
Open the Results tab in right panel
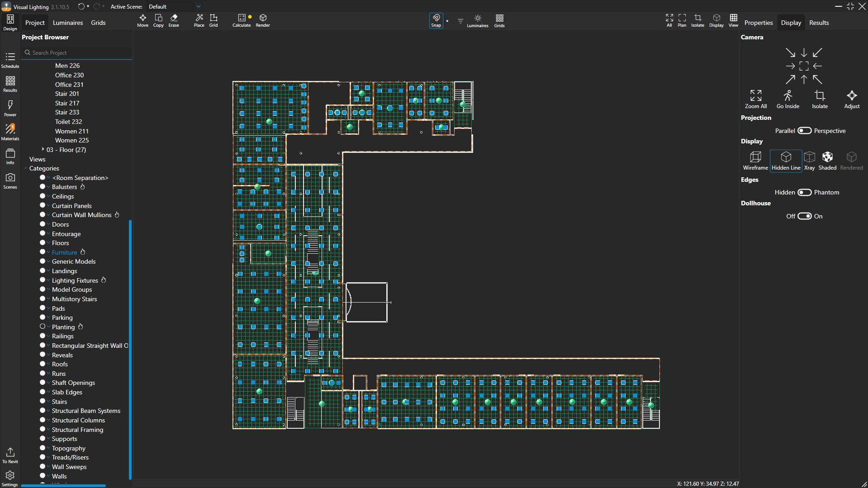(x=819, y=23)
